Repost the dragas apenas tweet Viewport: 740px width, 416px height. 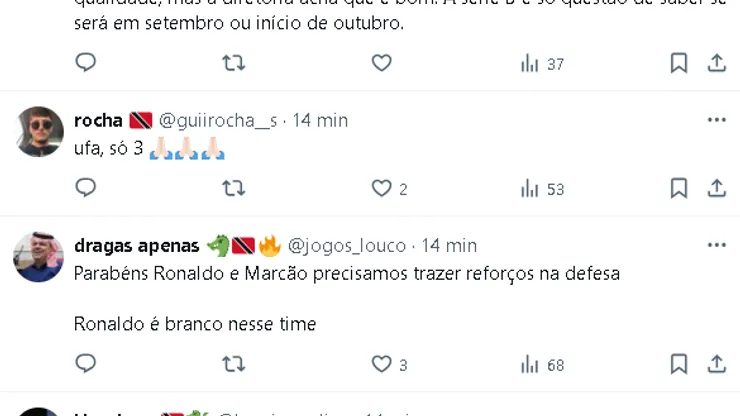tap(233, 364)
